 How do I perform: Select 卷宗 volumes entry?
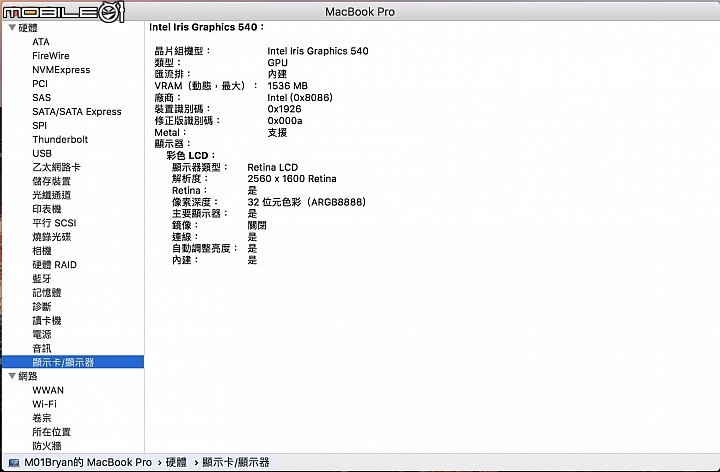[42, 418]
